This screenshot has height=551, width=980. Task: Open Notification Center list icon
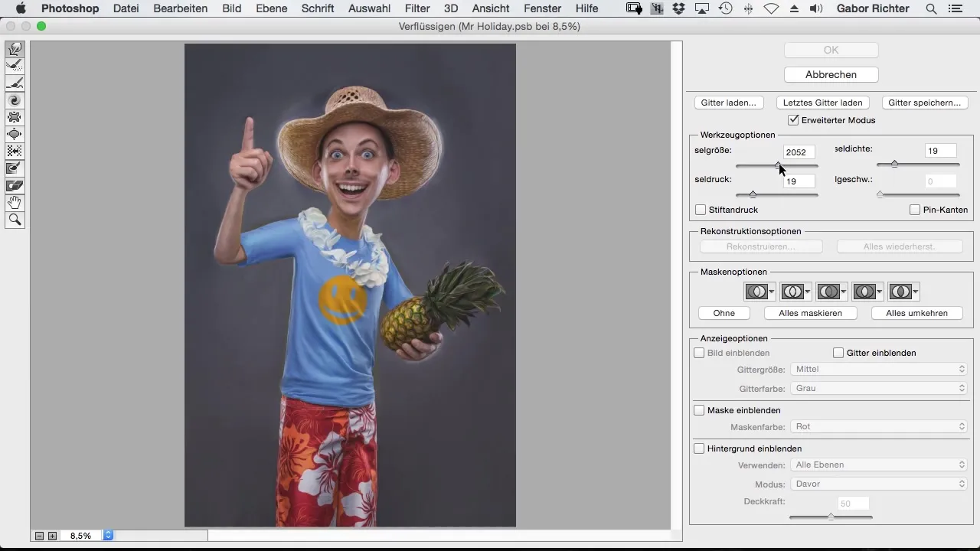coord(955,9)
